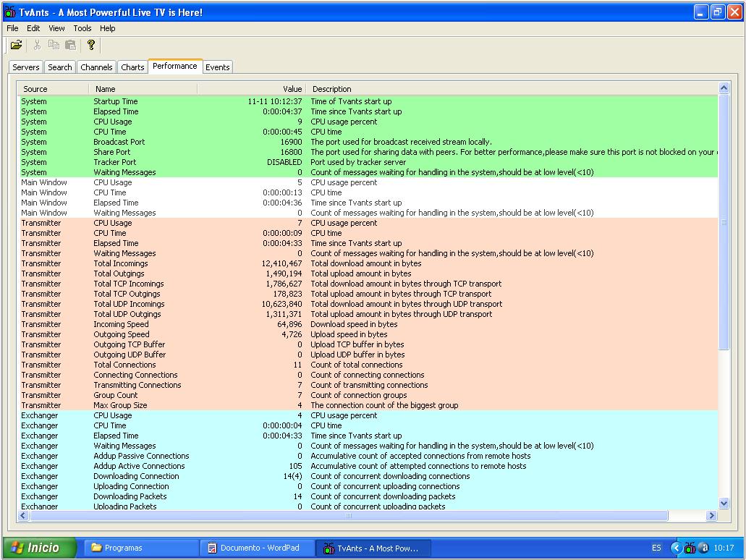Click the Open folder toolbar icon
Viewport: 746px width, 560px height.
click(x=16, y=45)
